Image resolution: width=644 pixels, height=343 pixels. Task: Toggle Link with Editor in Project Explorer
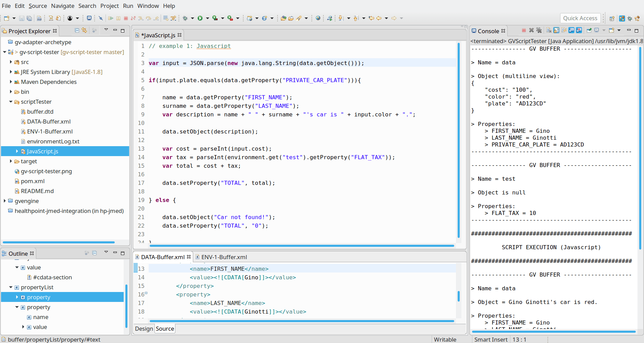tap(84, 30)
